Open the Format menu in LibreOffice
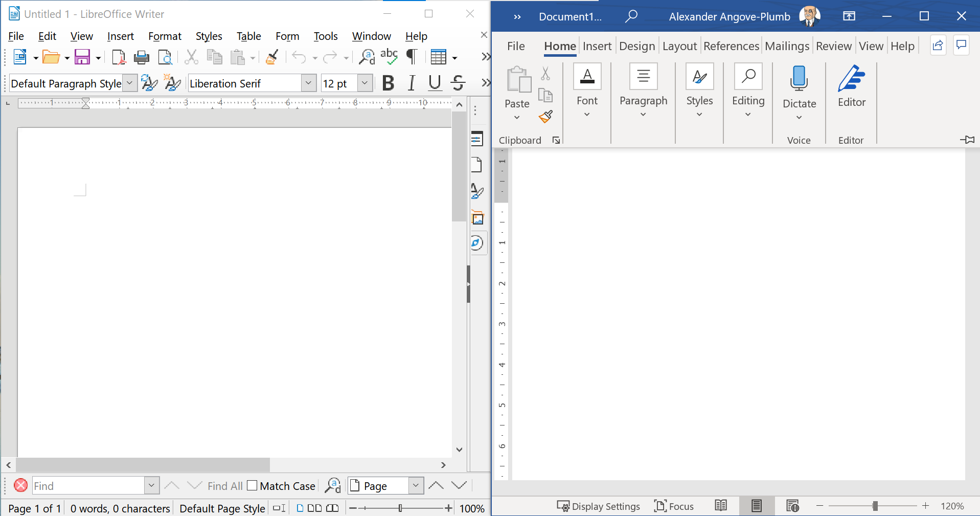 pyautogui.click(x=165, y=36)
